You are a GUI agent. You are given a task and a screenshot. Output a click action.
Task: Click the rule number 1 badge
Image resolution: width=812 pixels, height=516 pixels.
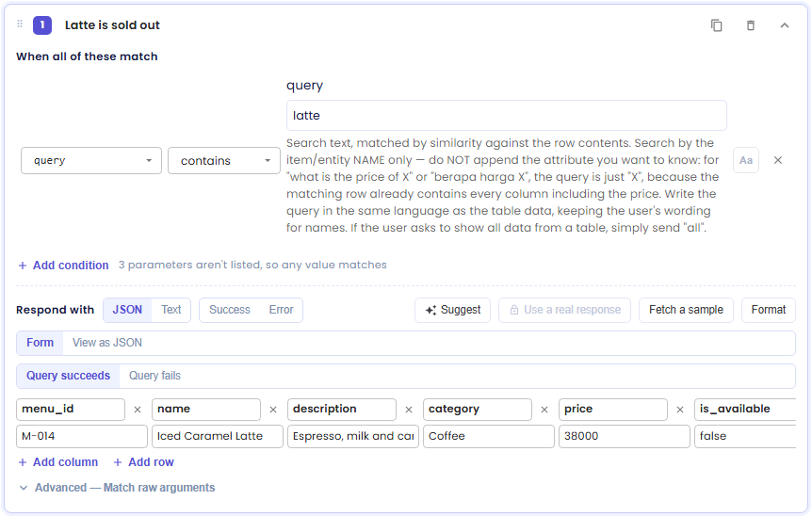point(42,24)
